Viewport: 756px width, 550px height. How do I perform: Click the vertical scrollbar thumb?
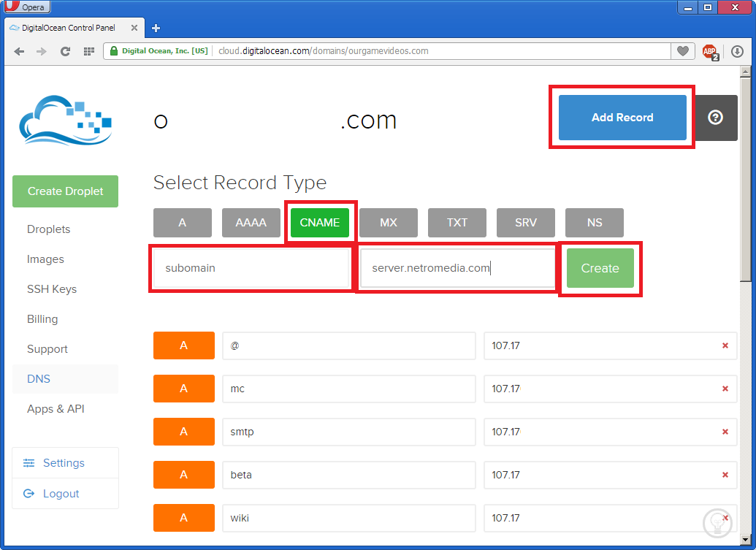(x=746, y=180)
